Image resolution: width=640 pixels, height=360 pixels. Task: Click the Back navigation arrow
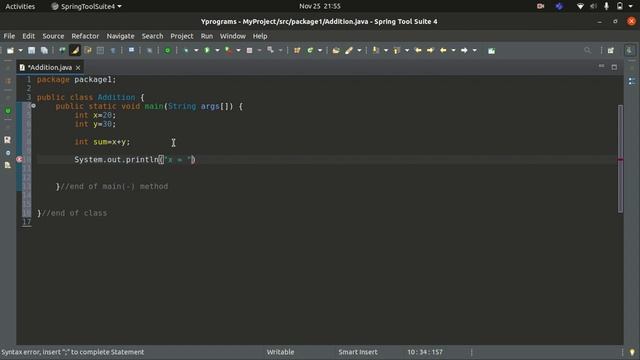point(443,50)
